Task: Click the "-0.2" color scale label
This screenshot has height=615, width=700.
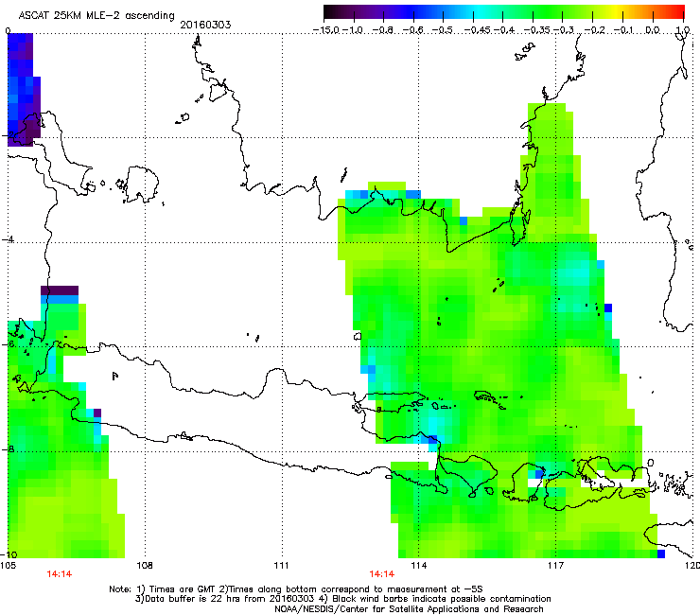Action: (594, 30)
